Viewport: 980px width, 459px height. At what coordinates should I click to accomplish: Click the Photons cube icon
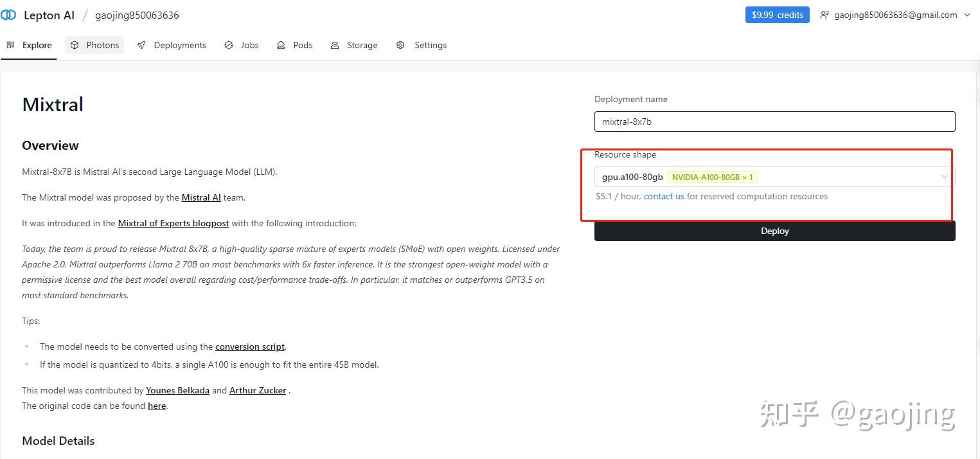pyautogui.click(x=75, y=45)
